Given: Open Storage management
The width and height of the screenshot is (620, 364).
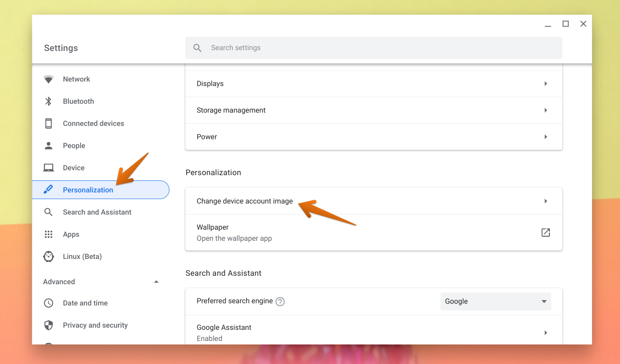Looking at the screenshot, I should point(374,110).
